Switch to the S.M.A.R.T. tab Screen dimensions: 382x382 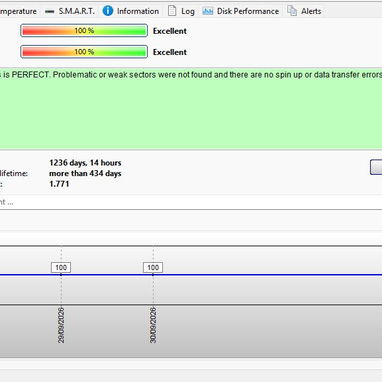pos(70,11)
